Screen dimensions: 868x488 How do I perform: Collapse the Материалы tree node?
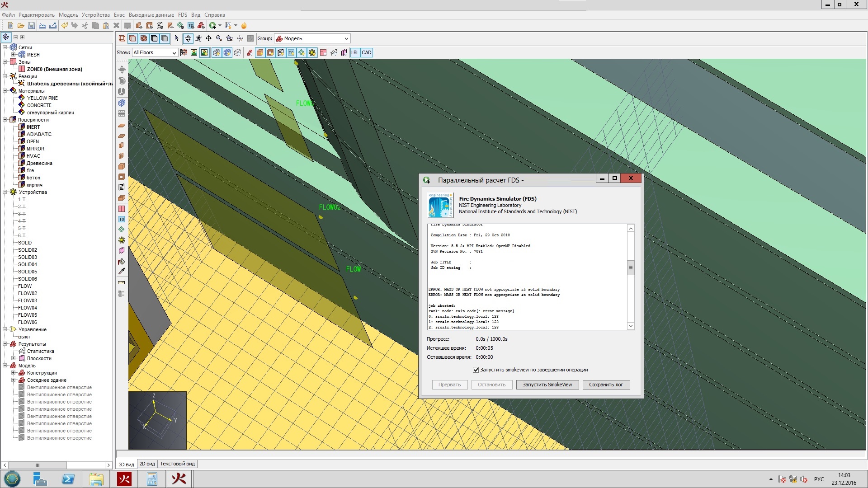[5, 91]
